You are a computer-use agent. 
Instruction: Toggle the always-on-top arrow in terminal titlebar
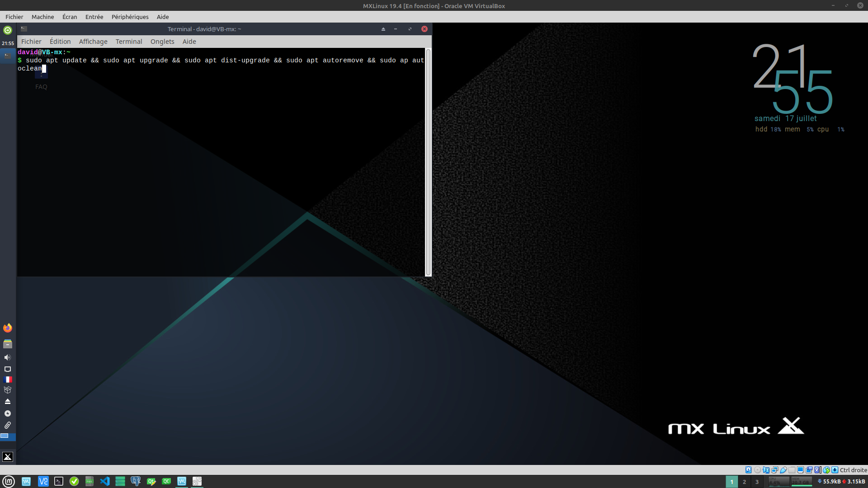383,29
